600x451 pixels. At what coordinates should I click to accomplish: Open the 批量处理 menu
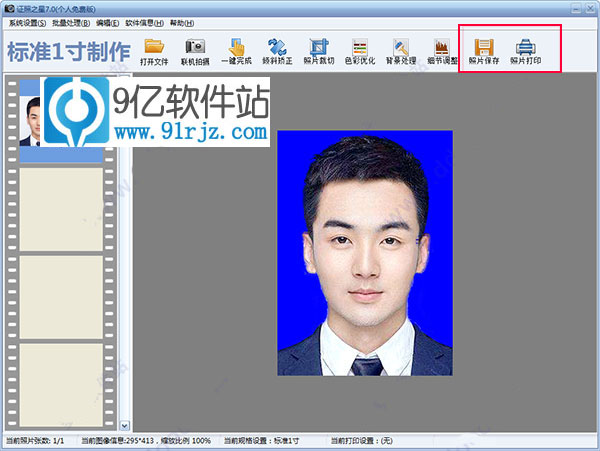pos(71,22)
